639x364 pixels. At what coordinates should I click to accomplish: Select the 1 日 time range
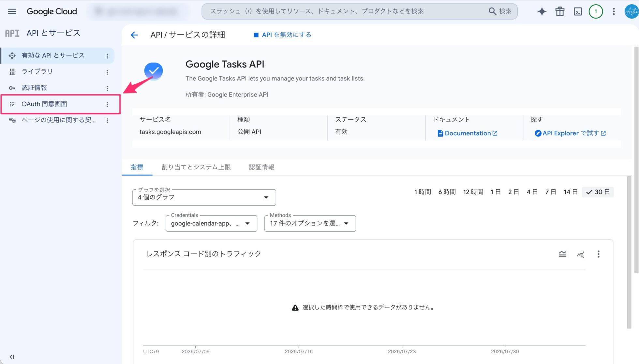click(495, 192)
